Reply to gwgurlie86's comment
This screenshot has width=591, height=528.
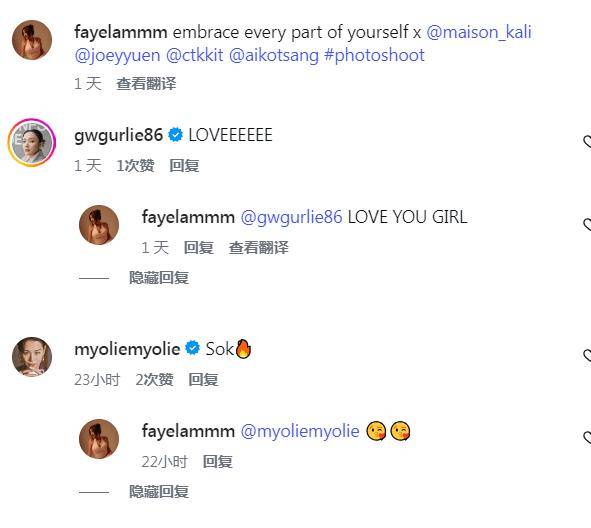click(x=184, y=166)
